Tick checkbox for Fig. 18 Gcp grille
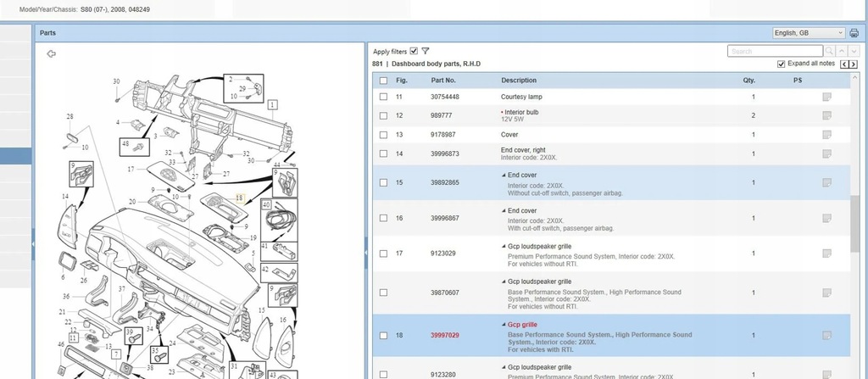 (x=384, y=335)
